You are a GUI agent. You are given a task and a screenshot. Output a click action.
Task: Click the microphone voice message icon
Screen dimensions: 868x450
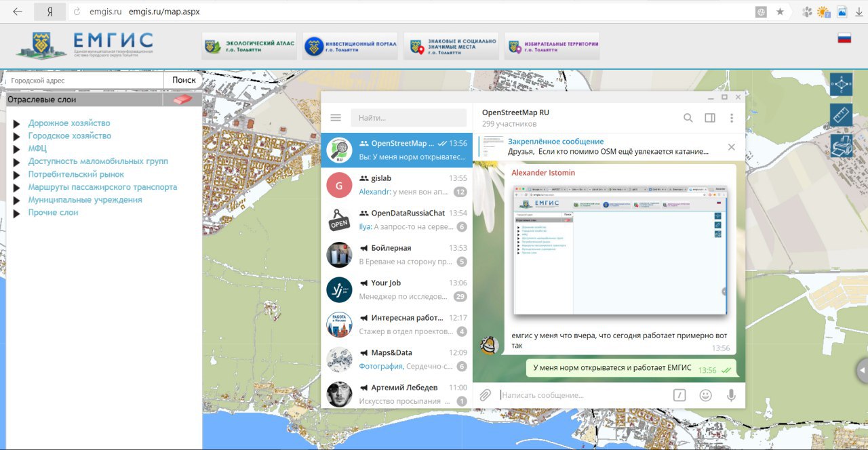[731, 395]
